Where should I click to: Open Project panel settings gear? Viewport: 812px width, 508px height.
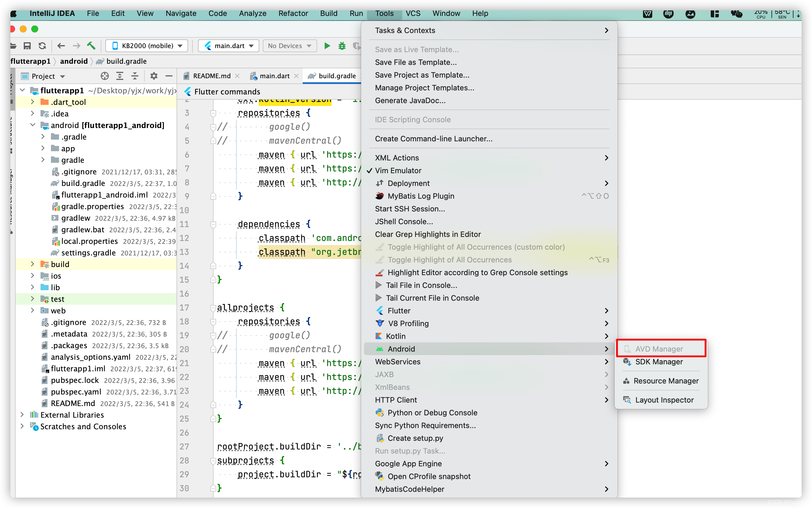(154, 76)
